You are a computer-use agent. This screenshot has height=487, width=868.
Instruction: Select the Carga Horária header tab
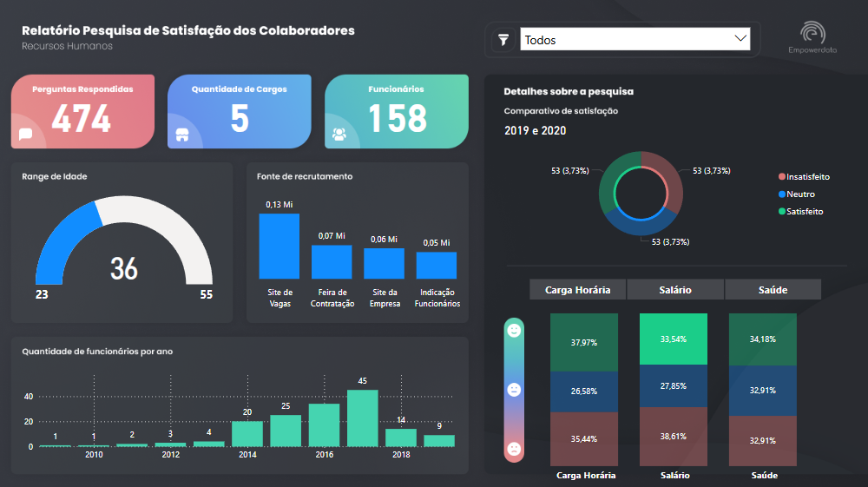coord(577,290)
